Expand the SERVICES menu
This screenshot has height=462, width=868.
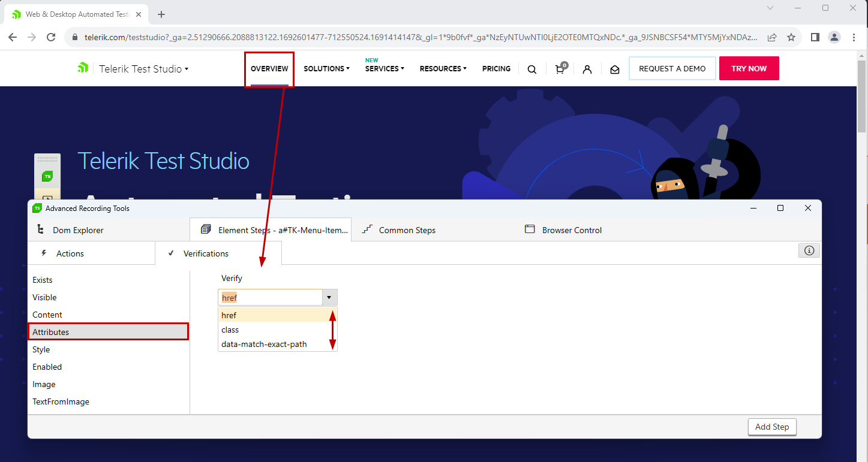(385, 69)
